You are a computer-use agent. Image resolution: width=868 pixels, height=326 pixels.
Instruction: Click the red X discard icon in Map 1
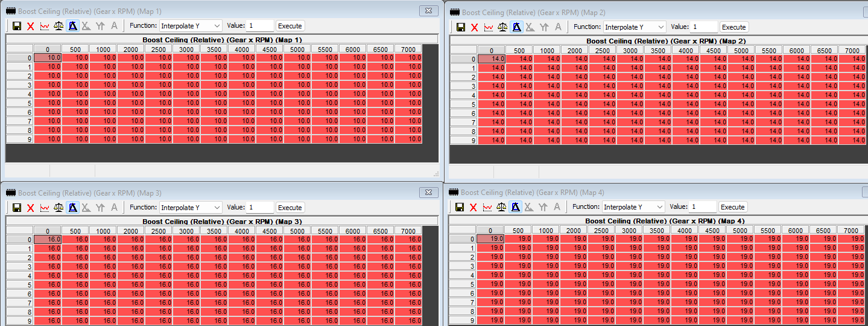pyautogui.click(x=31, y=26)
